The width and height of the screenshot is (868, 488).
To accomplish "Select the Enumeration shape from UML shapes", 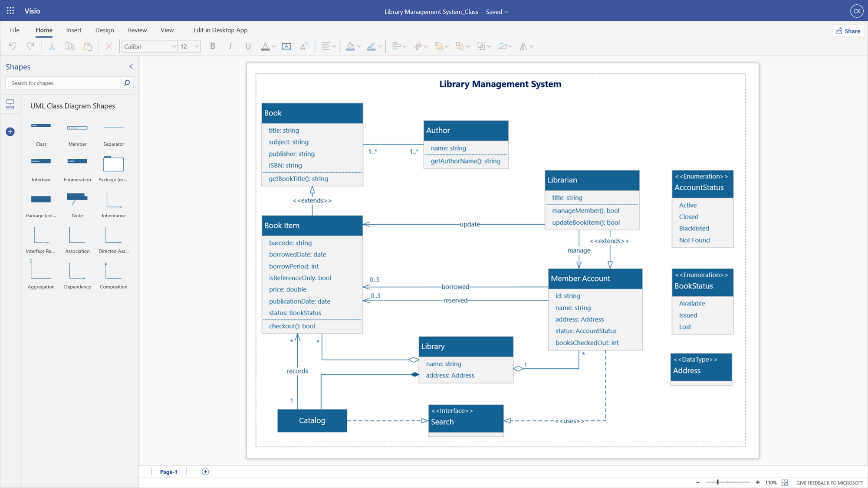I will 77,164.
